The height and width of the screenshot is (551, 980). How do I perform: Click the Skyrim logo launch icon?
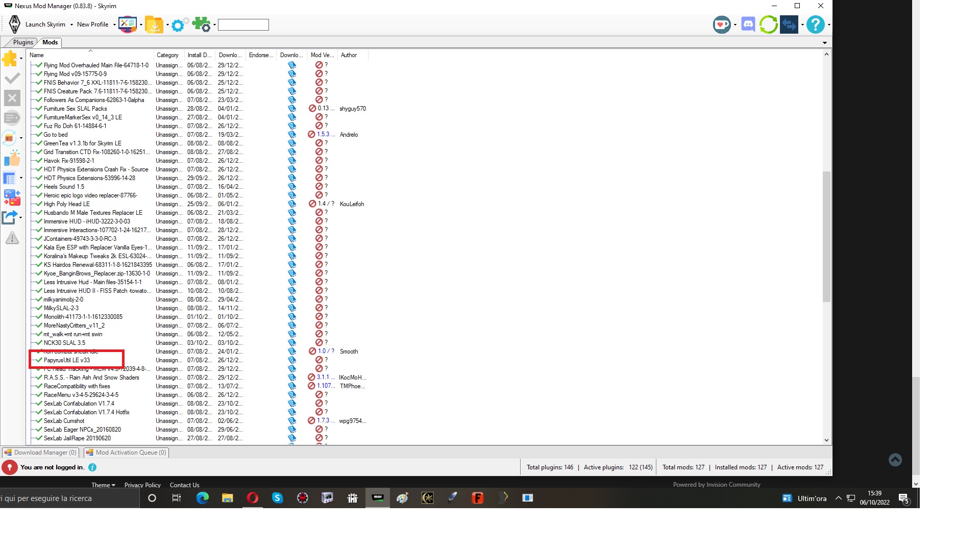(15, 24)
